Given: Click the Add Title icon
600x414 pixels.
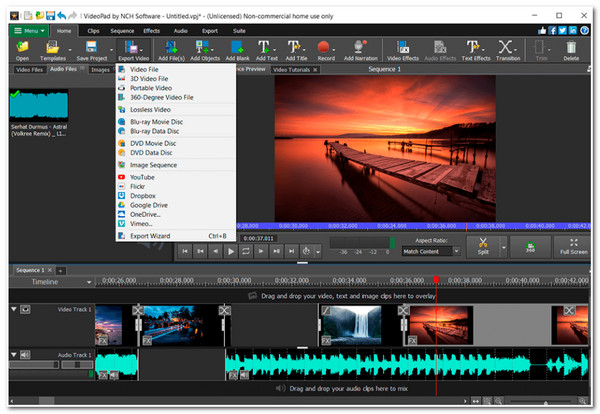Looking at the screenshot, I should click(x=294, y=51).
